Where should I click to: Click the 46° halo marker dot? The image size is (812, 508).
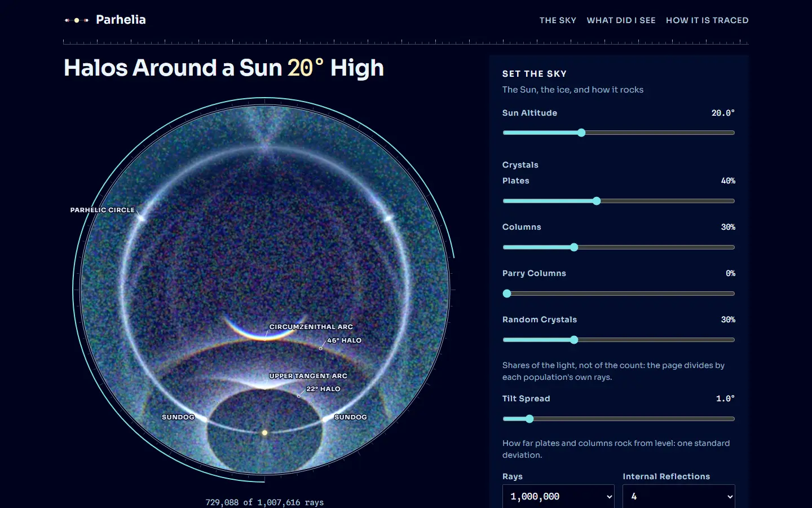(x=321, y=348)
